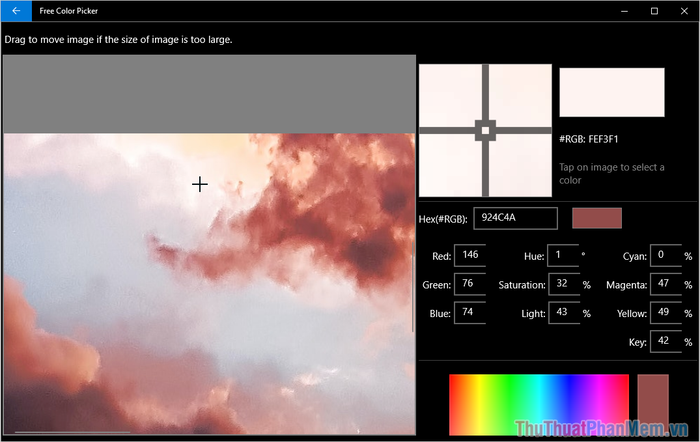The image size is (700, 442).
Task: Click the pale pink preview swatch above #RGB text
Action: (612, 92)
